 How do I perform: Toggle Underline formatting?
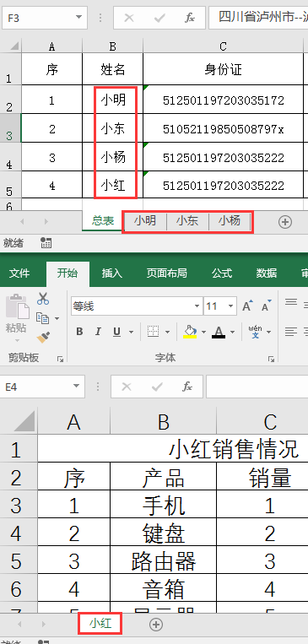(116, 332)
